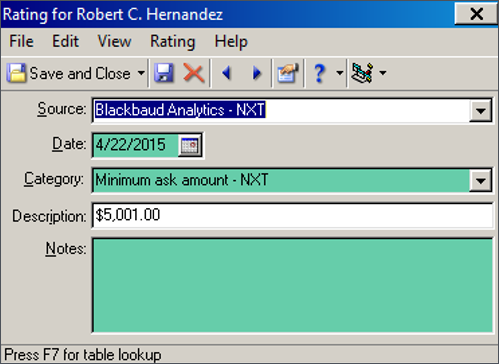This screenshot has height=364, width=499.
Task: Click the Save and Close folder icon
Action: [x=16, y=73]
